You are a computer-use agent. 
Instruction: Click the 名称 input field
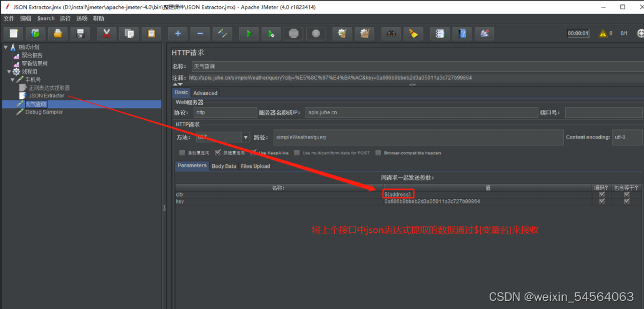pyautogui.click(x=417, y=66)
